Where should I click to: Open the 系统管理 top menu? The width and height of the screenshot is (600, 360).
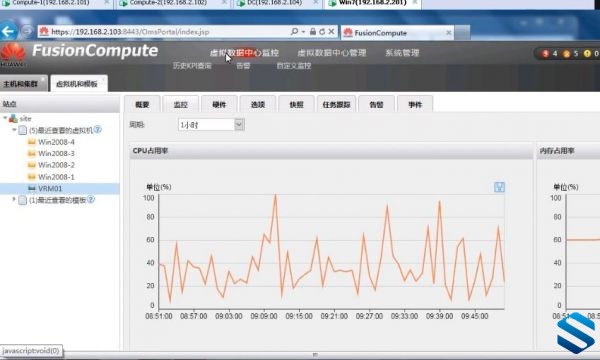pos(402,53)
